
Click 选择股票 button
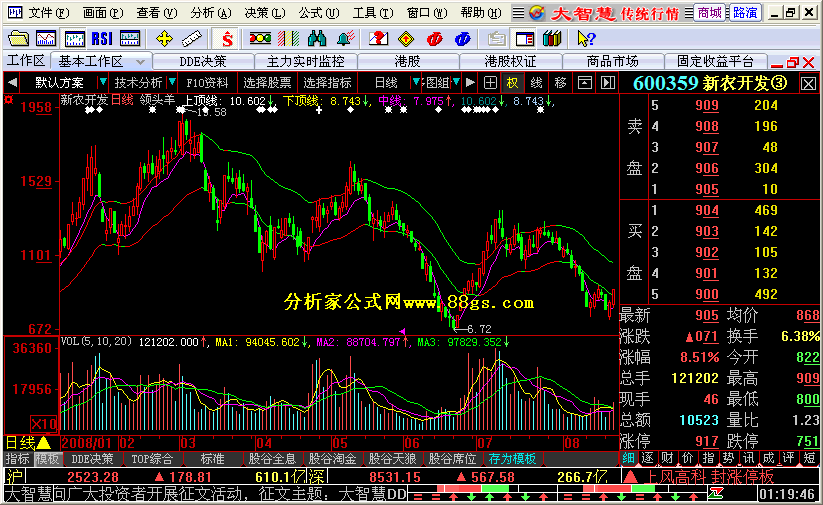pyautogui.click(x=267, y=82)
